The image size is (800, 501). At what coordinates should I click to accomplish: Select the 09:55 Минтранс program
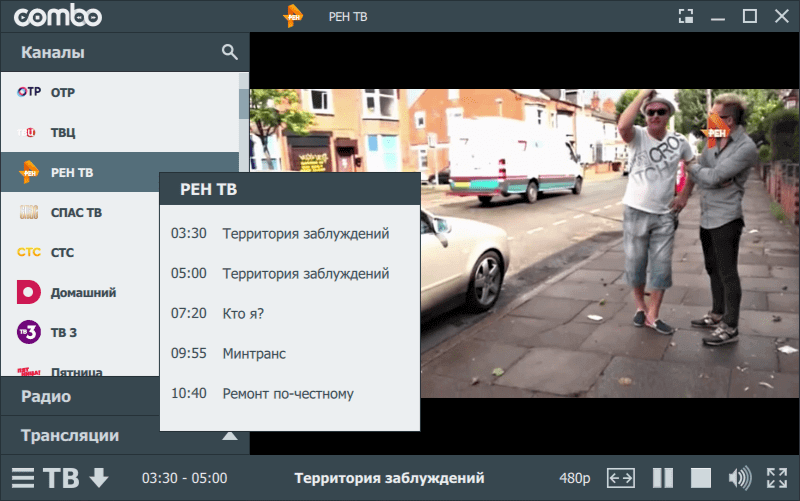click(290, 354)
